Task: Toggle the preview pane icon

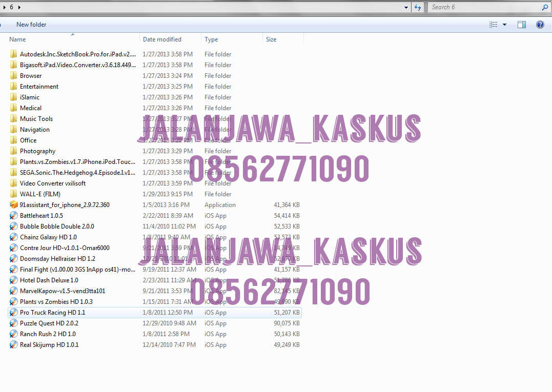Action: tap(521, 24)
